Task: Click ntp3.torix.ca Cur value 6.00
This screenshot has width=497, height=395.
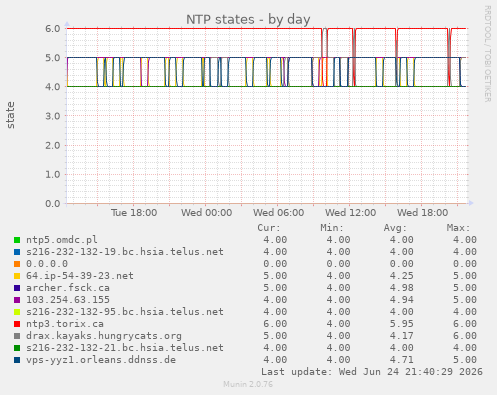Action: pos(275,324)
